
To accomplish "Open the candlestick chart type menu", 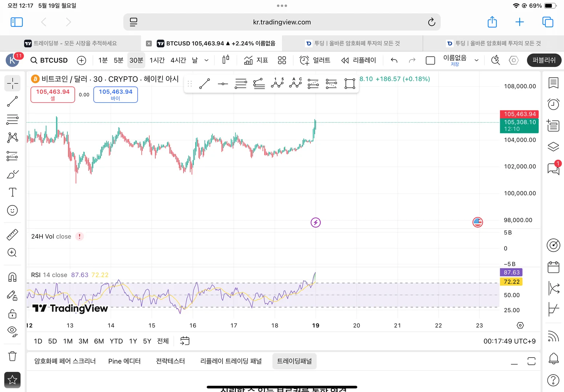I will pos(226,60).
